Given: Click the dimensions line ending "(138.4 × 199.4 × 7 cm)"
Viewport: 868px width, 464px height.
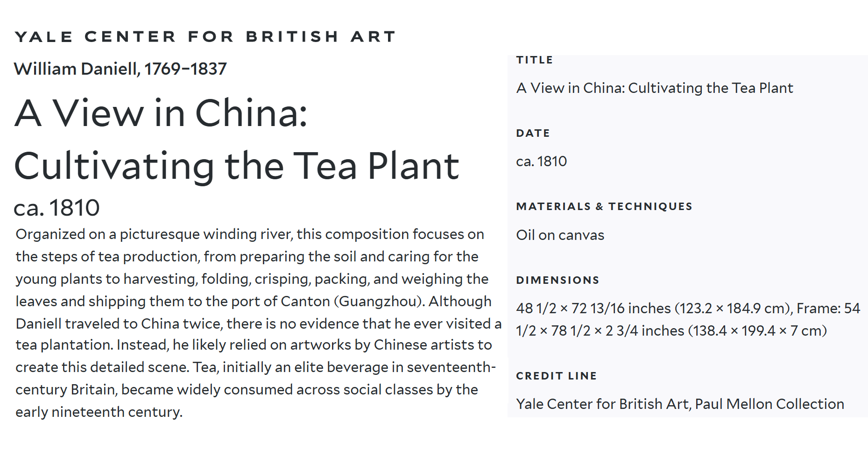Looking at the screenshot, I should point(671,331).
